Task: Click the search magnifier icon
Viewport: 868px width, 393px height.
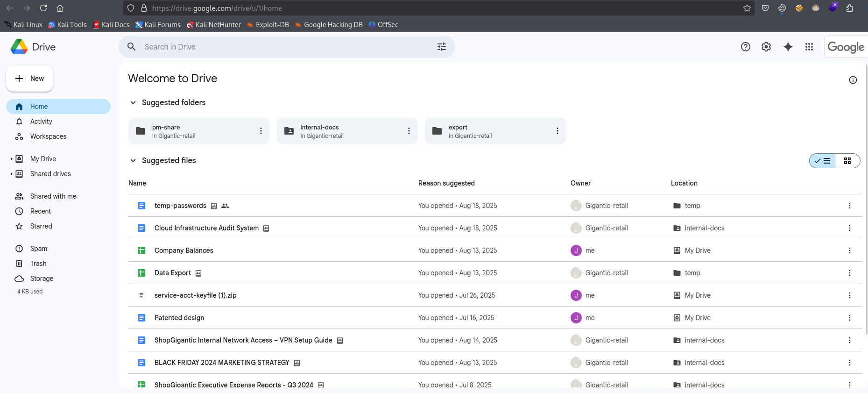Action: [x=132, y=47]
